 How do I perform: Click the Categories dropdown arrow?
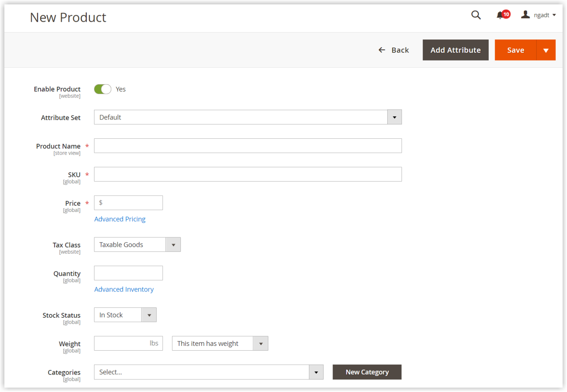point(316,372)
